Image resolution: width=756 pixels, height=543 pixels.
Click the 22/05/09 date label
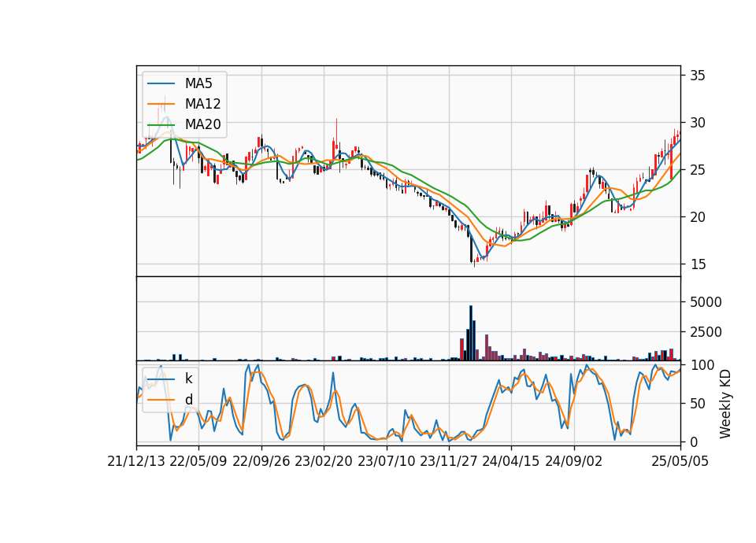click(198, 461)
